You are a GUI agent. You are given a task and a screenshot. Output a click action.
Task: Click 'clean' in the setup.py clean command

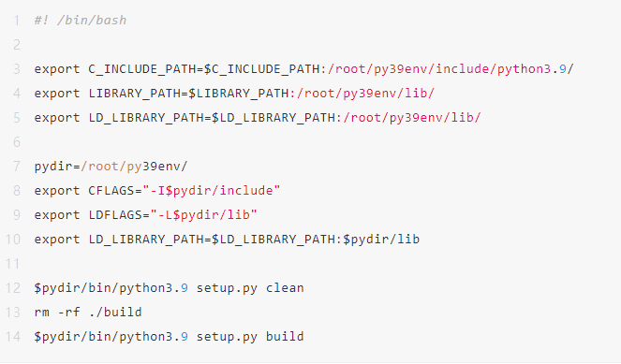(285, 288)
